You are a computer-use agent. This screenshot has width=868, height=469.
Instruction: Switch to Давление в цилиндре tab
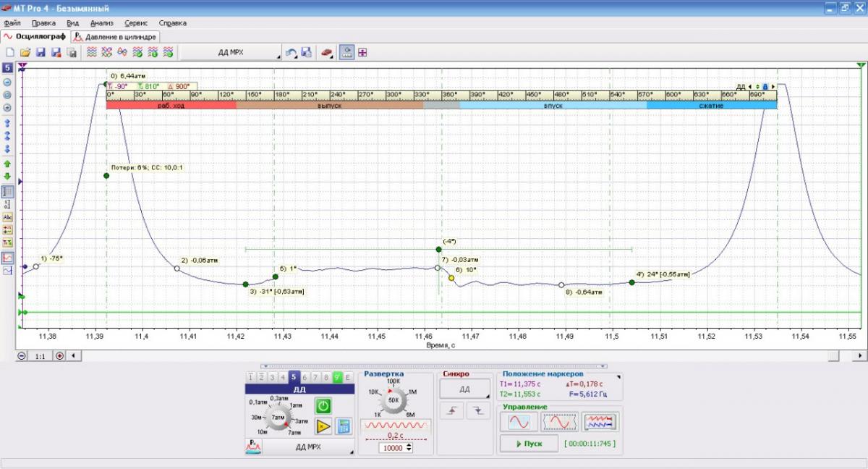click(116, 37)
